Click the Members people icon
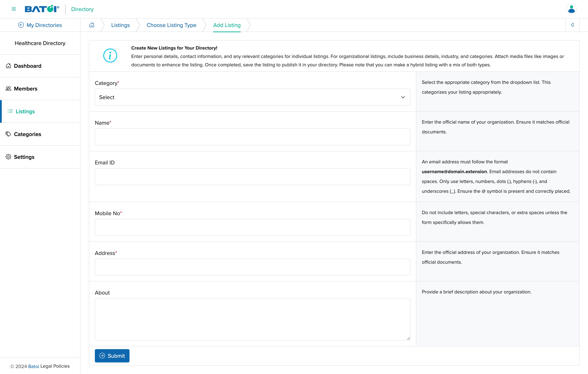588x374 pixels. tap(8, 88)
